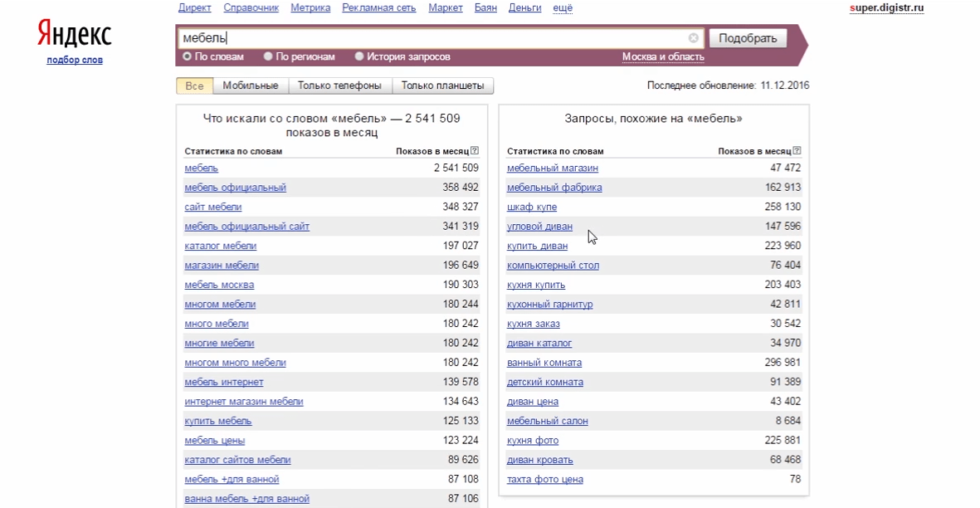Click the Яндекс logo

click(x=74, y=35)
